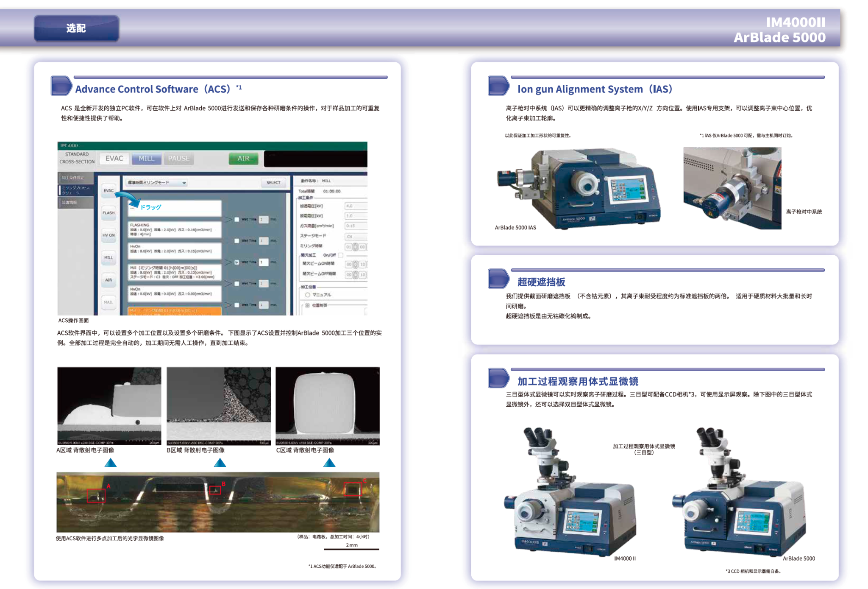Click the *1 ACS footnote about ArBlade 5000
This screenshot has height=589, width=868.
click(342, 566)
